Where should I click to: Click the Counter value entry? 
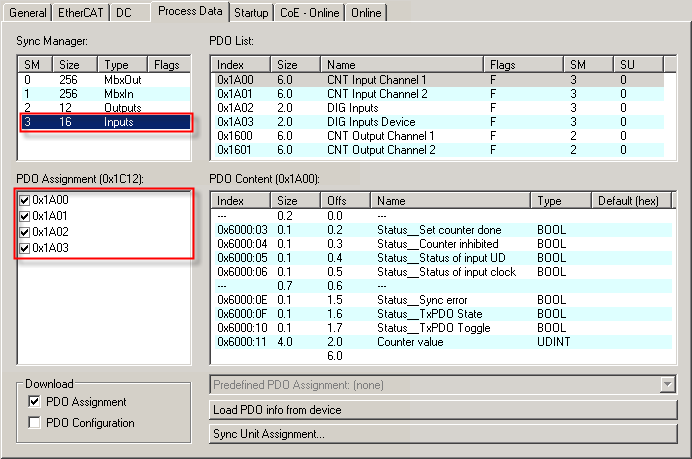click(x=442, y=342)
